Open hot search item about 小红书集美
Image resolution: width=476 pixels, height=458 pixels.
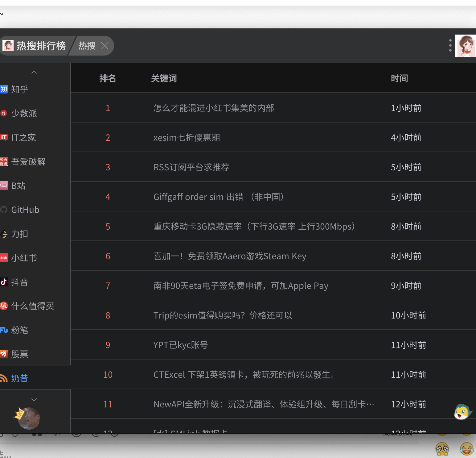(x=214, y=108)
